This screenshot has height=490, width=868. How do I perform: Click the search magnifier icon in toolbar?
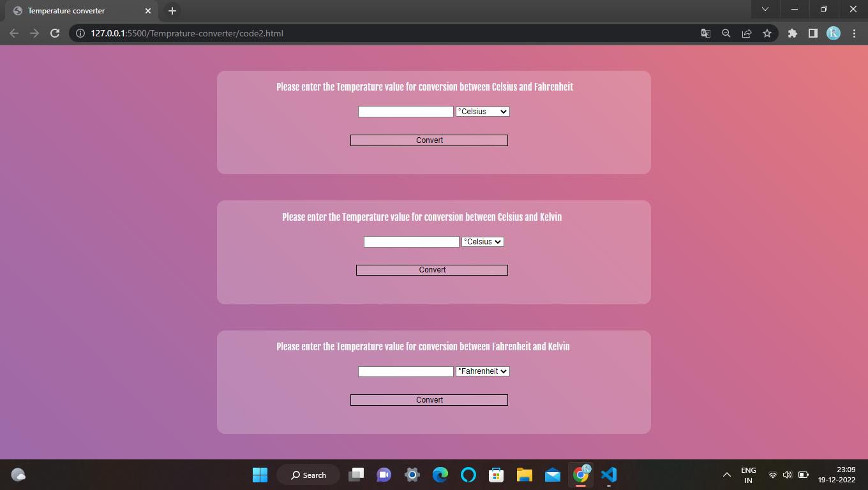[726, 33]
